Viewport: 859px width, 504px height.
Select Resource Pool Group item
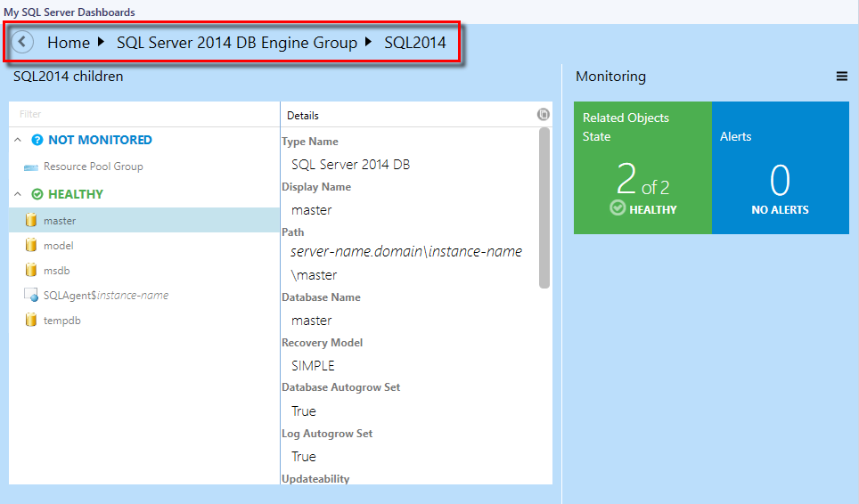[x=144, y=167]
